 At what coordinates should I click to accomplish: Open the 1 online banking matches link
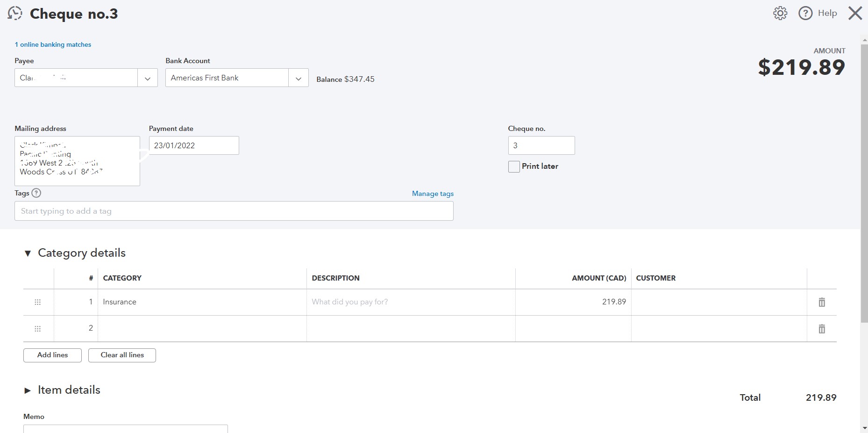[x=53, y=44]
